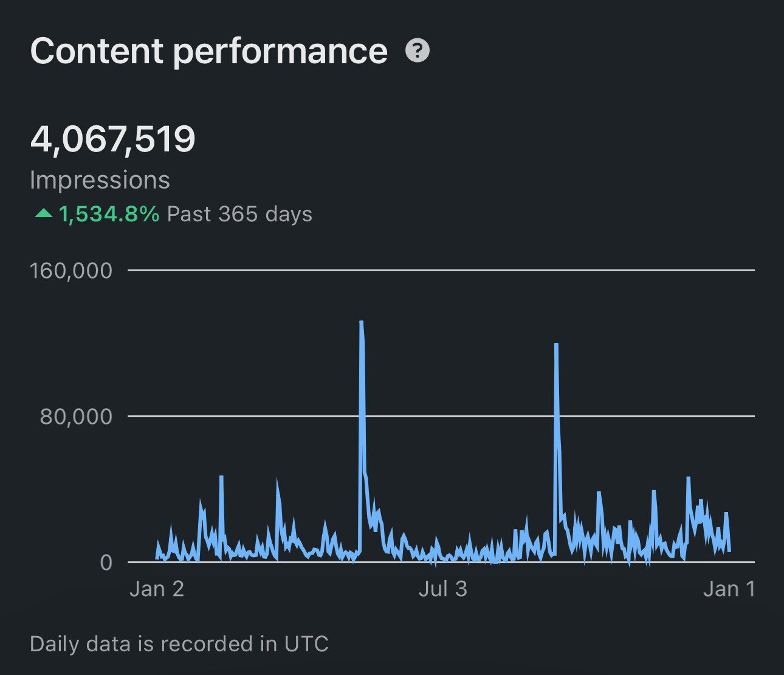This screenshot has width=784, height=675.
Task: Select the circular question mark beside the title
Action: point(417,50)
